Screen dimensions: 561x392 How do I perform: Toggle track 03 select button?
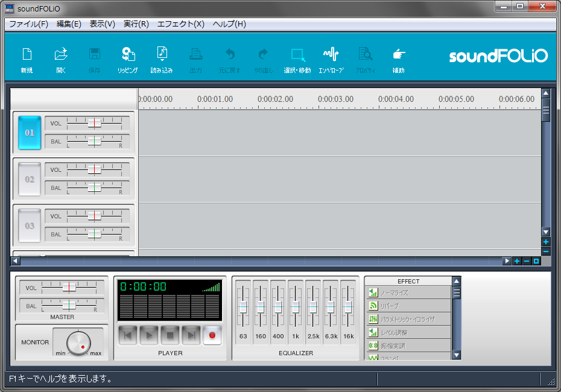(30, 226)
